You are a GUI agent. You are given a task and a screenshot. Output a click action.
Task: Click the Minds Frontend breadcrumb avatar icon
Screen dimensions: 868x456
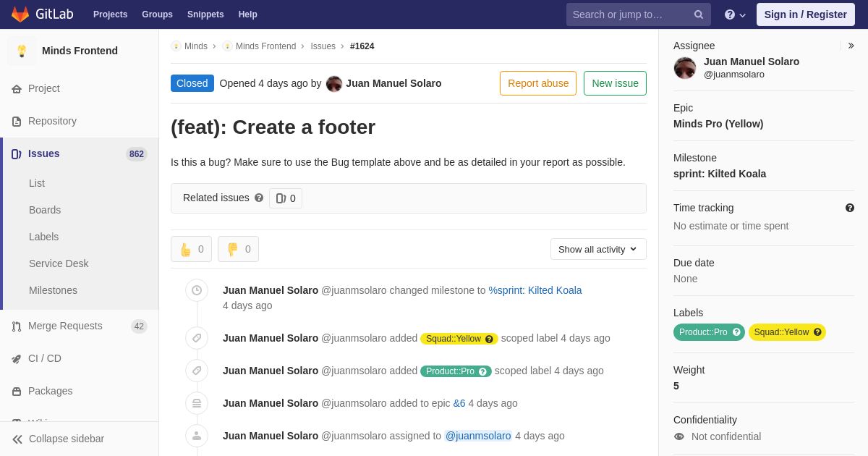click(228, 46)
